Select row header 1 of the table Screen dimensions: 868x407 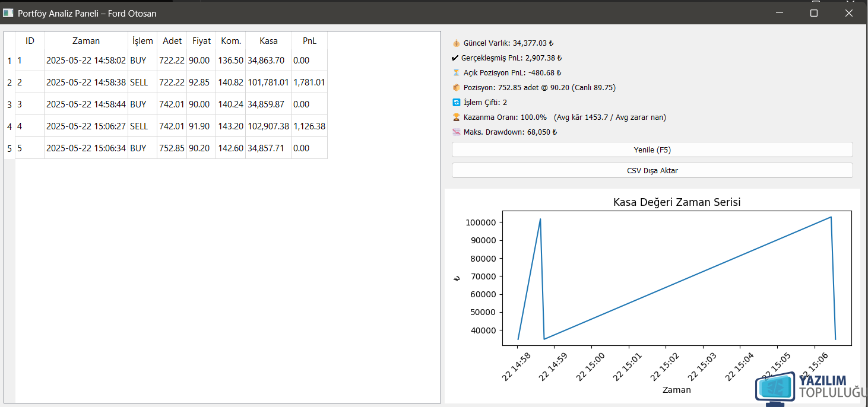point(9,61)
